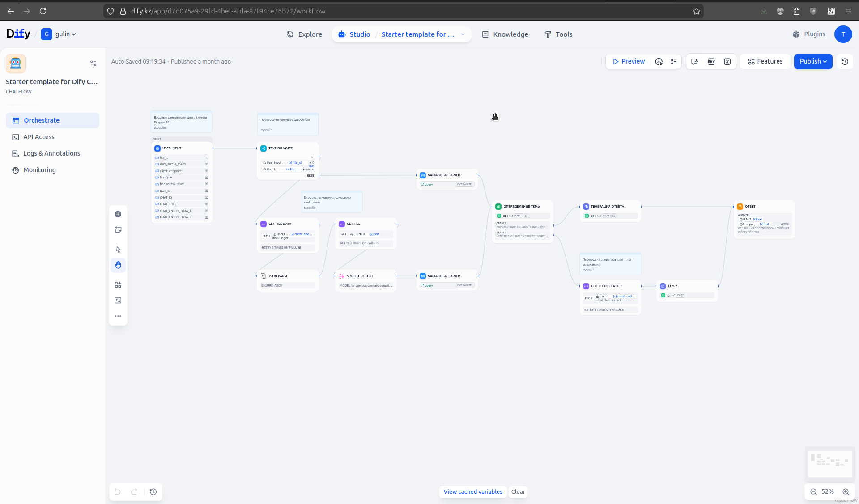Select the pointer mode tool
859x504 pixels.
click(118, 250)
